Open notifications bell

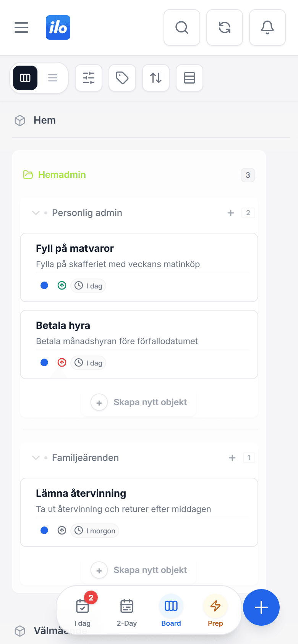coord(267,27)
